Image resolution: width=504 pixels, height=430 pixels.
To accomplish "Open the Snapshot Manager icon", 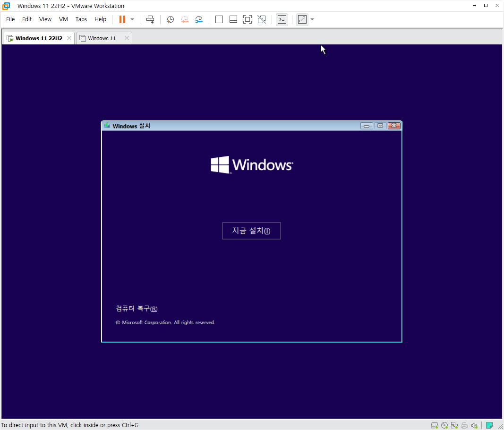I will coord(199,19).
